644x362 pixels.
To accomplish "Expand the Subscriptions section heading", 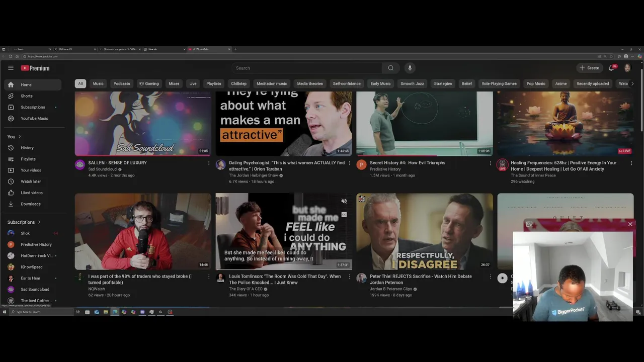I will coord(24,222).
